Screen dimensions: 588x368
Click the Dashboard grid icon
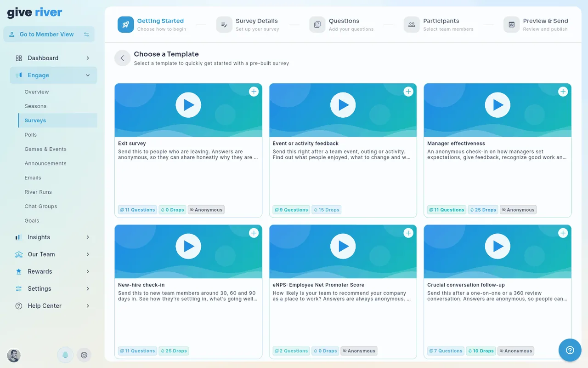tap(19, 58)
